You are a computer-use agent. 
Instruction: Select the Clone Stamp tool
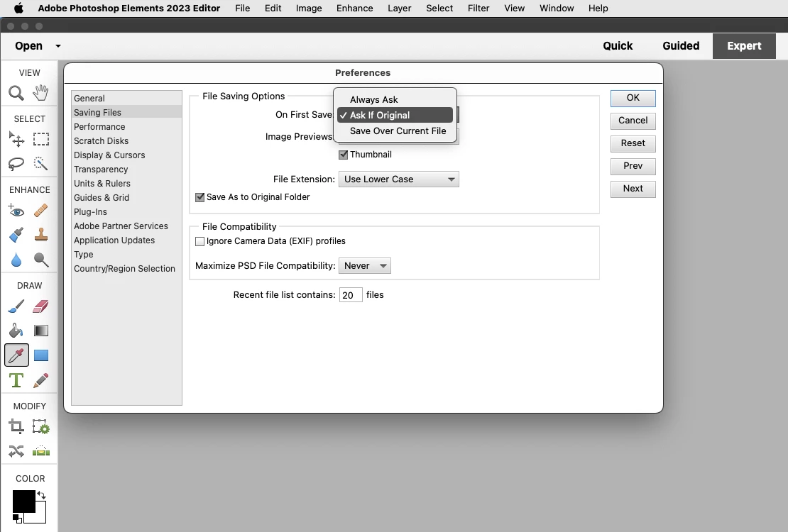click(x=40, y=235)
